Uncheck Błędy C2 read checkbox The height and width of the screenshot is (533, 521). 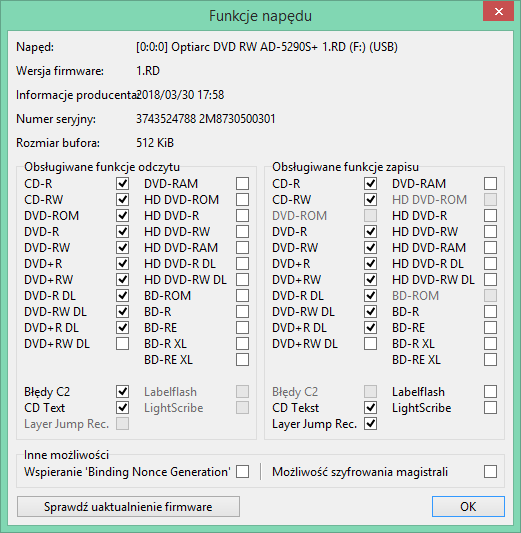122,392
